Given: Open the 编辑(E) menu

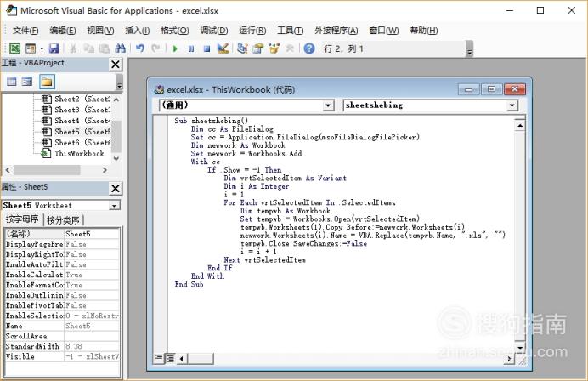Looking at the screenshot, I should point(63,31).
